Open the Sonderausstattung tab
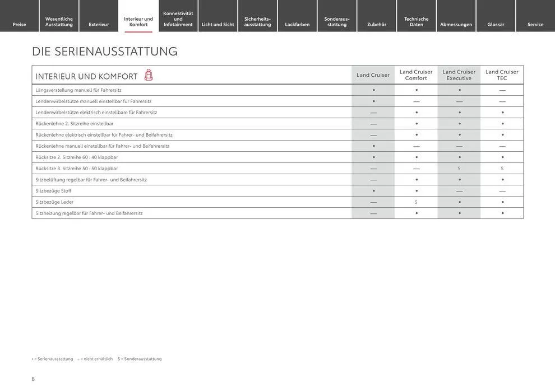Image resolution: width=555 pixels, height=392 pixels. [337, 21]
